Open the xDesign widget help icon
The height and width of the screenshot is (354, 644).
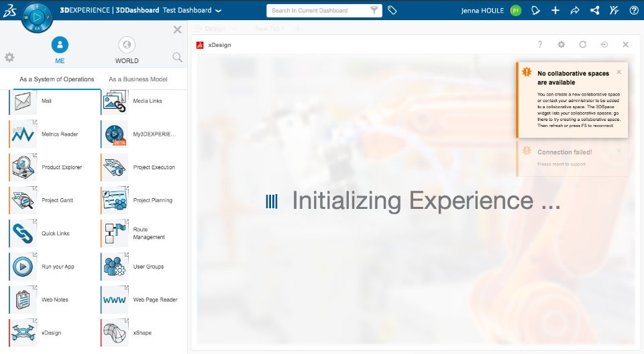(539, 44)
